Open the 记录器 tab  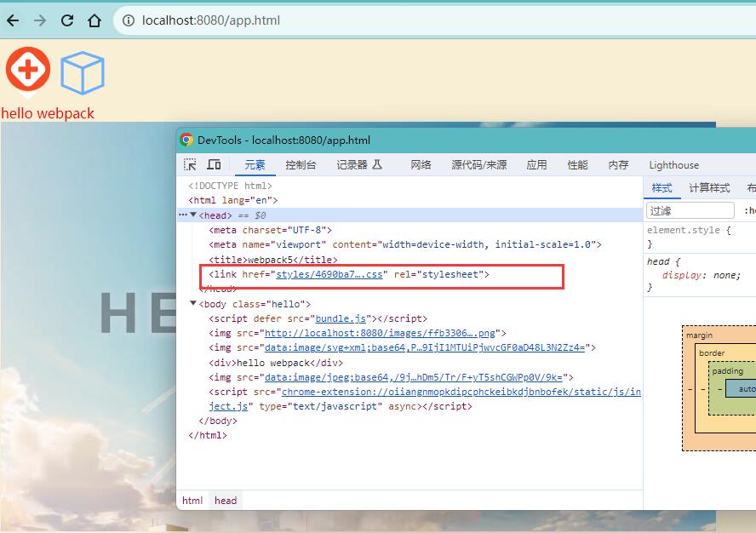[x=359, y=165]
